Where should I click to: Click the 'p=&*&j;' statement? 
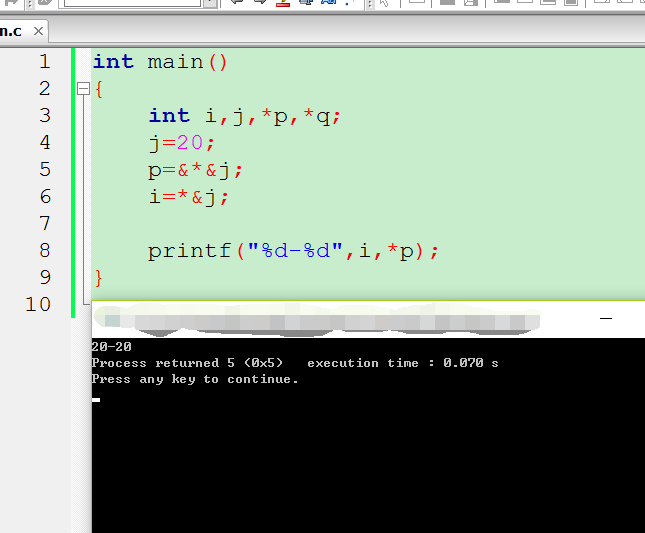[x=195, y=170]
